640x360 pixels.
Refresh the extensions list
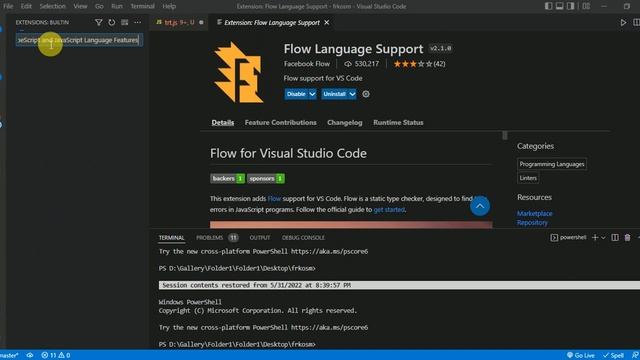coord(111,22)
